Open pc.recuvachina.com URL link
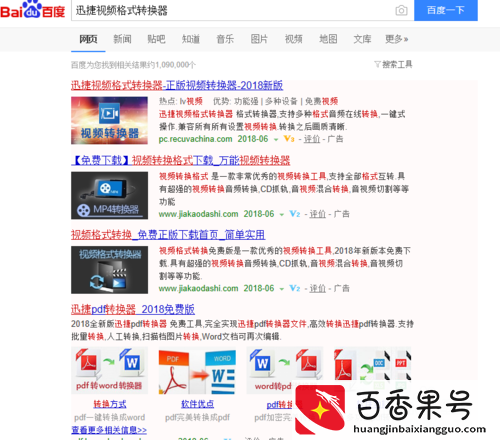 tap(195, 139)
